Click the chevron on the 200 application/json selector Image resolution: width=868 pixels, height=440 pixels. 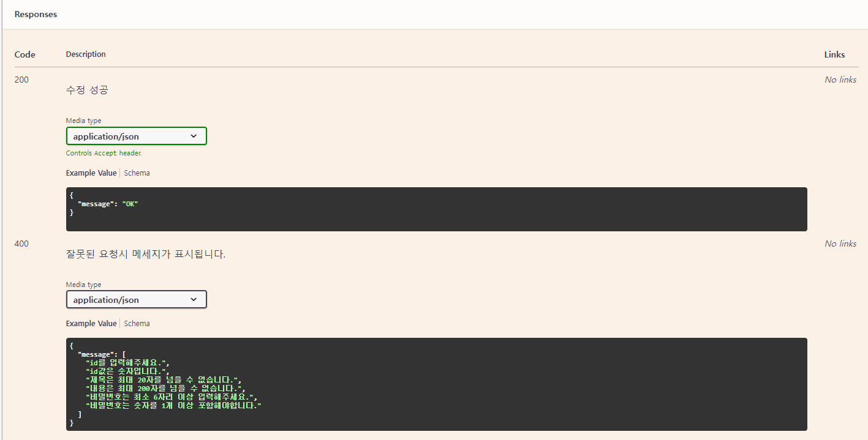pyautogui.click(x=194, y=136)
